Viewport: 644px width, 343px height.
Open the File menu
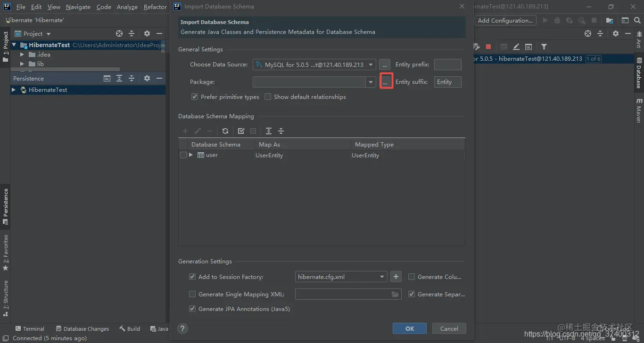(x=21, y=7)
